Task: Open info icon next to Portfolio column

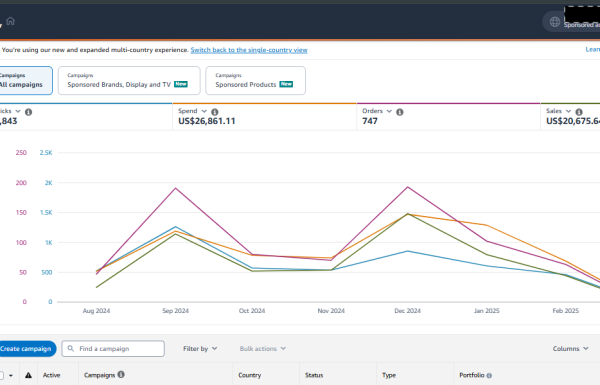Action: tap(489, 375)
